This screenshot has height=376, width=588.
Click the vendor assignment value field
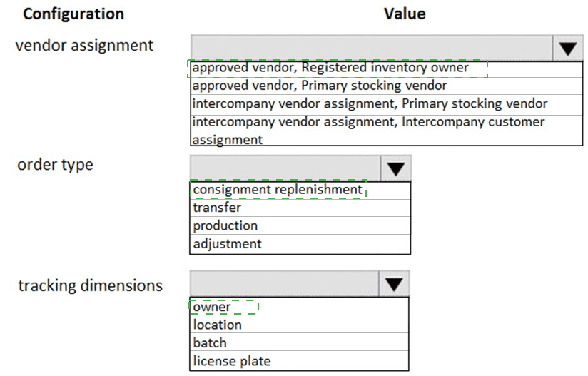(371, 49)
